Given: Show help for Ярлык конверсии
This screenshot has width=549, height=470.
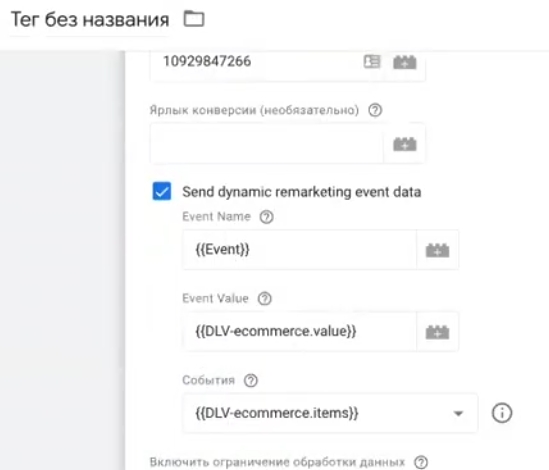Looking at the screenshot, I should [x=375, y=110].
